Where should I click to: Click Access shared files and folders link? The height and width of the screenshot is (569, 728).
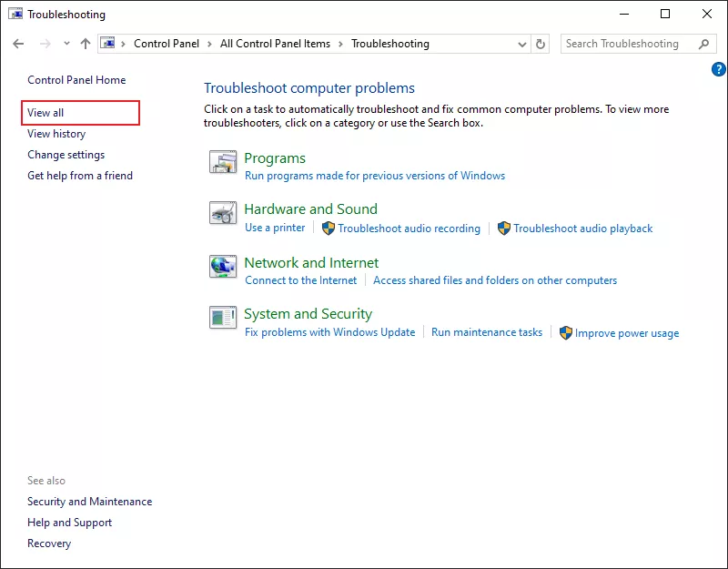(495, 280)
